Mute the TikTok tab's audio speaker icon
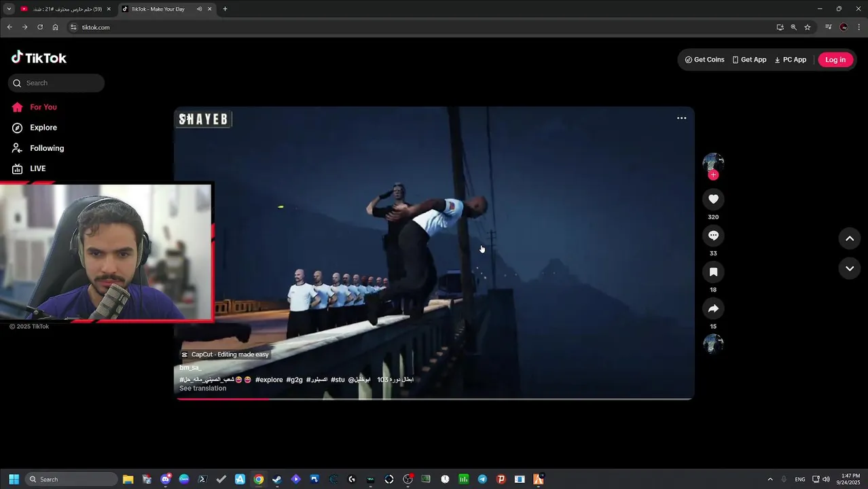The width and height of the screenshot is (868, 489). point(199,9)
